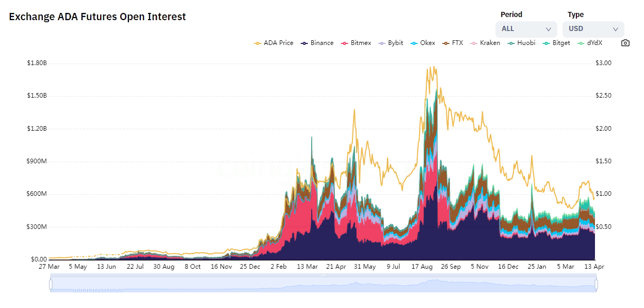Expand Period selector chevron arrow
Viewport: 644px width, 308px height.
coord(548,29)
